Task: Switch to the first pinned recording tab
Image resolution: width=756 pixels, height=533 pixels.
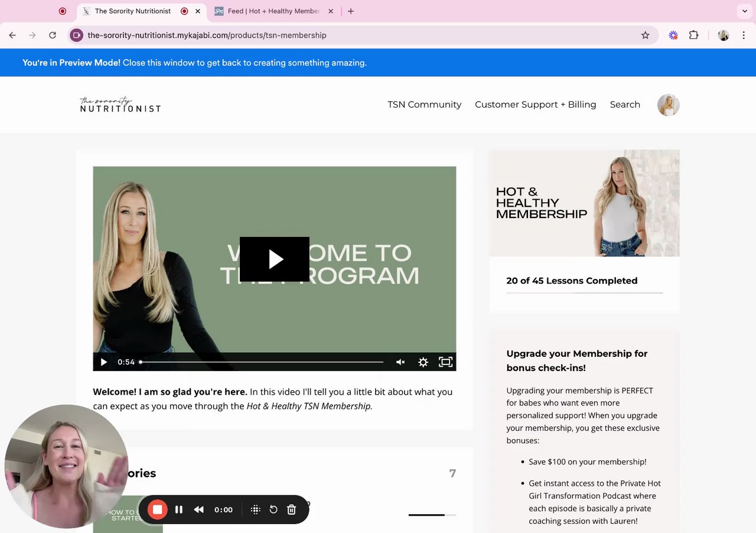Action: point(63,11)
